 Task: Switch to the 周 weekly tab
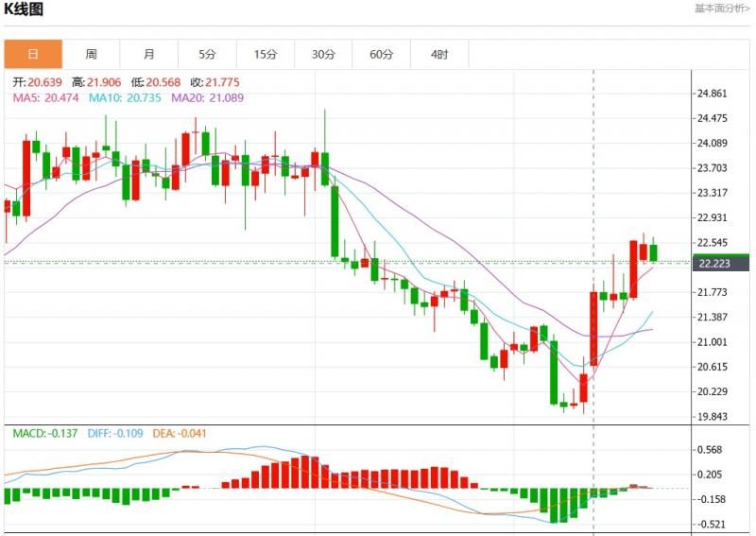coord(91,55)
